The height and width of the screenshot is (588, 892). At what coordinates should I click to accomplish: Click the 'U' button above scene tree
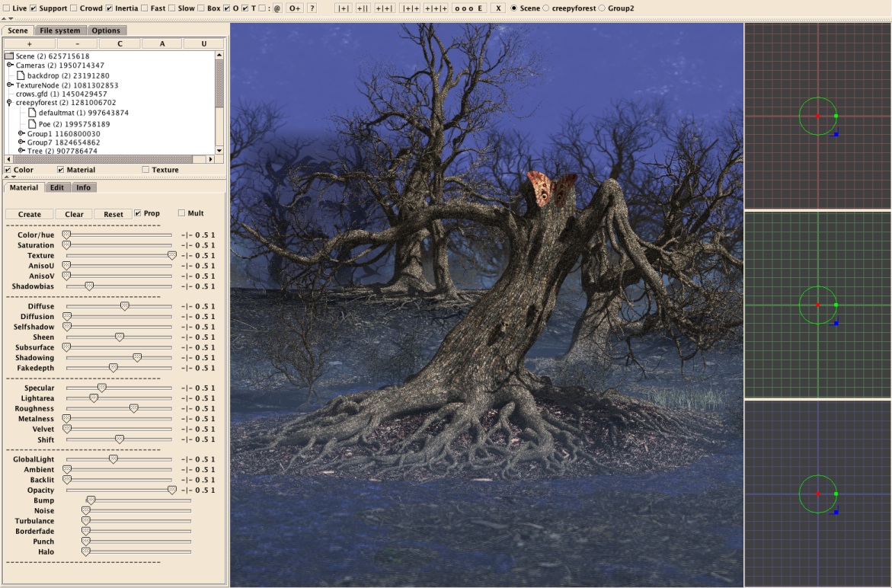[x=203, y=43]
